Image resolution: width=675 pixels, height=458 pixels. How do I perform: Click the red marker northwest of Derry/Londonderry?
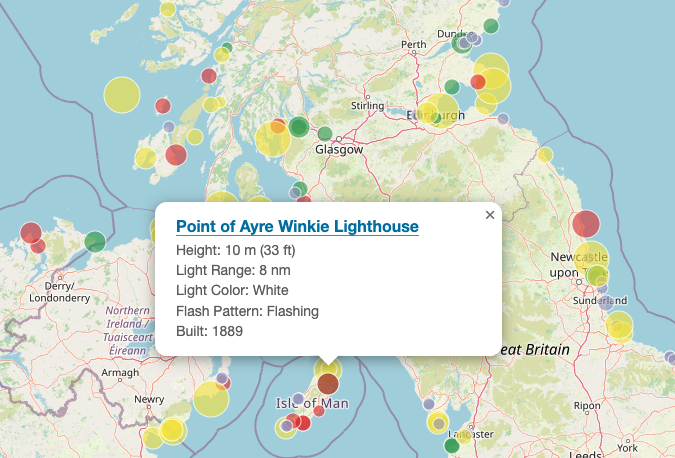31,232
